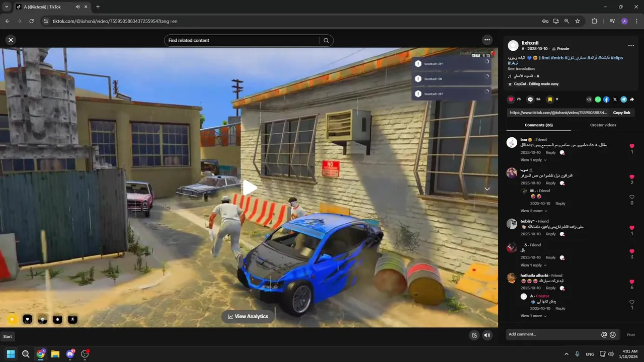Insert mention with @ icon
The image size is (644, 362).
(604, 334)
